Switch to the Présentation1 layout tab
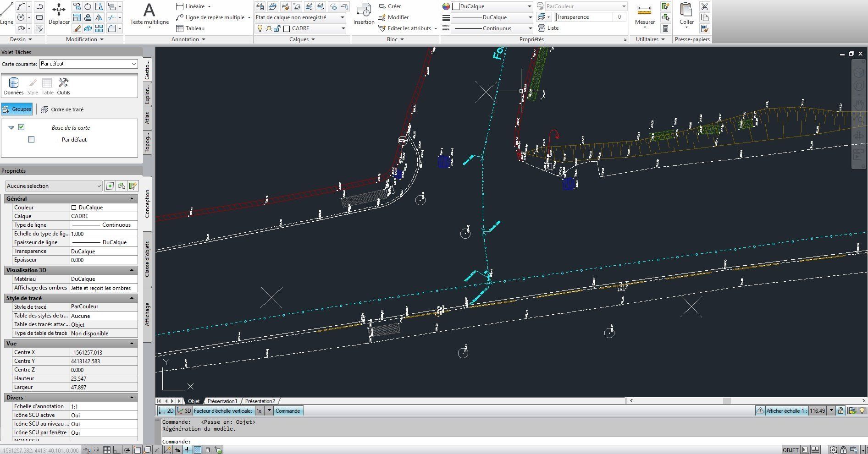This screenshot has width=868, height=454. point(222,401)
